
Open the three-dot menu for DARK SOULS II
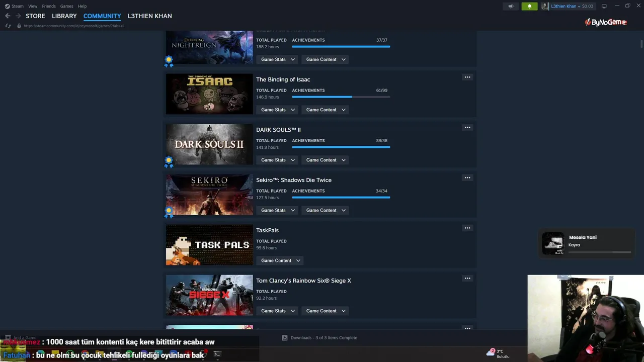[467, 127]
